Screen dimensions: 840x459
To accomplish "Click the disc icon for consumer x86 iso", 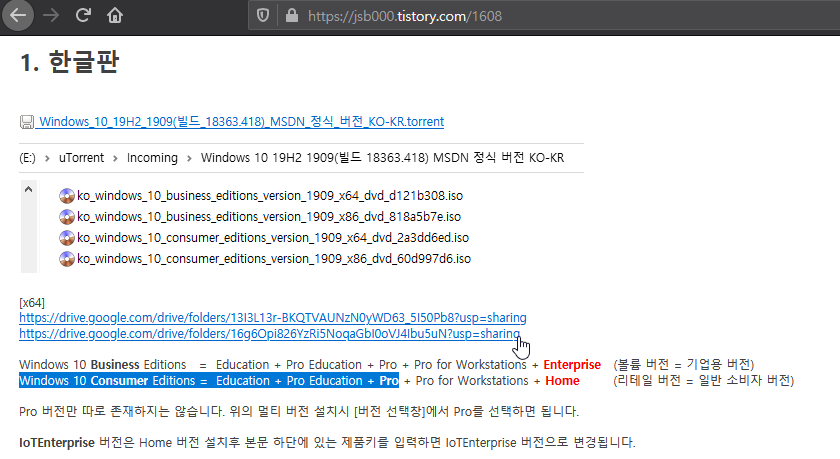I will click(66, 259).
